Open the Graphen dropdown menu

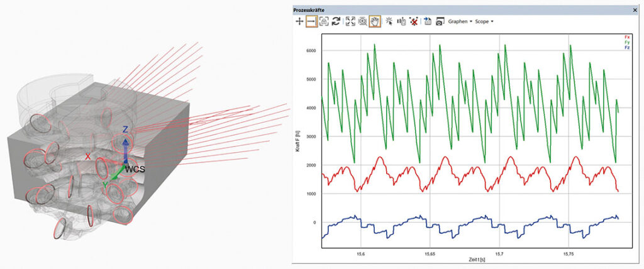(460, 21)
